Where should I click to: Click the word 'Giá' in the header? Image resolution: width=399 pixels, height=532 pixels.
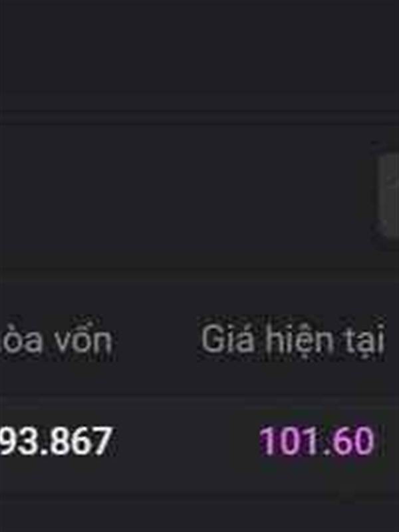227,338
